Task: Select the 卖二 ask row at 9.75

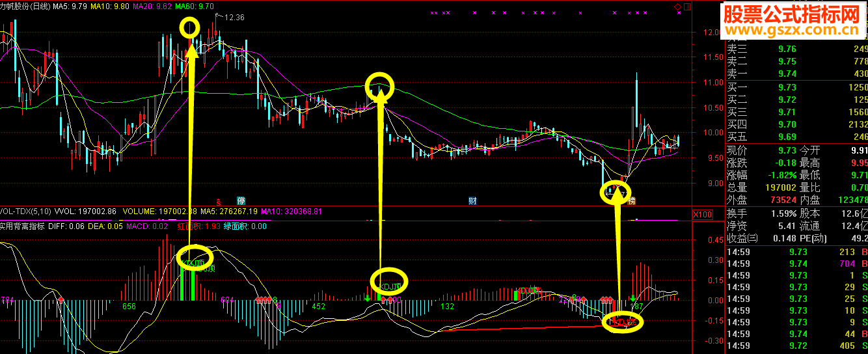Action: (796, 61)
